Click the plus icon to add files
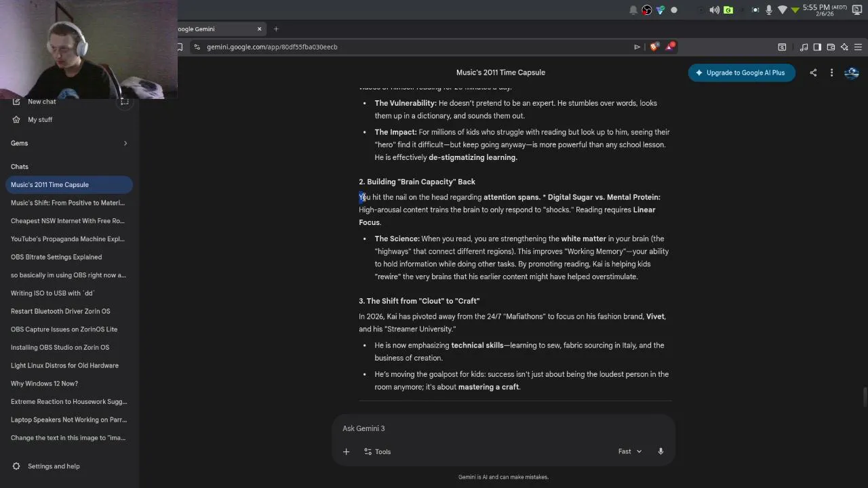The width and height of the screenshot is (868, 488). (x=346, y=451)
